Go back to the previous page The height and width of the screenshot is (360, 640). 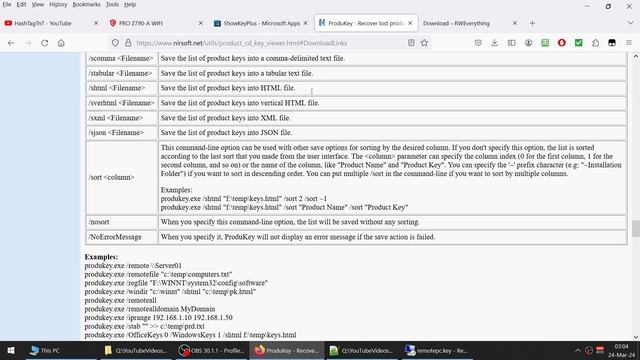(11, 43)
